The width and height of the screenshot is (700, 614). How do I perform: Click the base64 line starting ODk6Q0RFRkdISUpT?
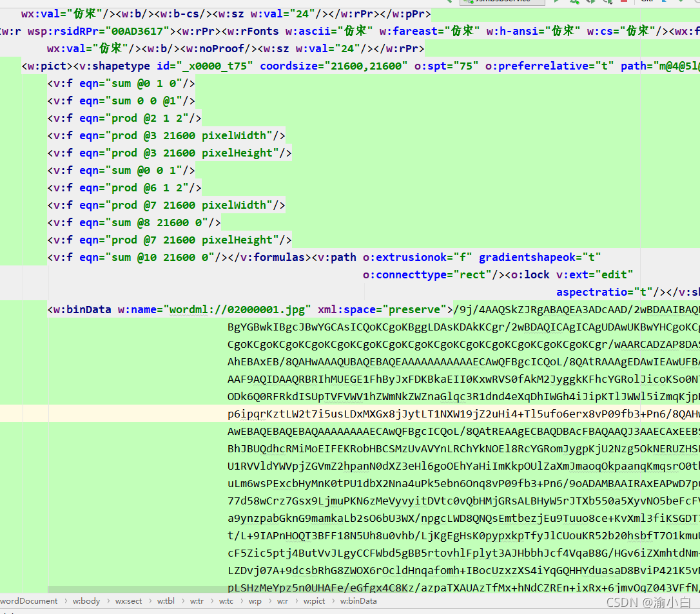[x=463, y=397]
